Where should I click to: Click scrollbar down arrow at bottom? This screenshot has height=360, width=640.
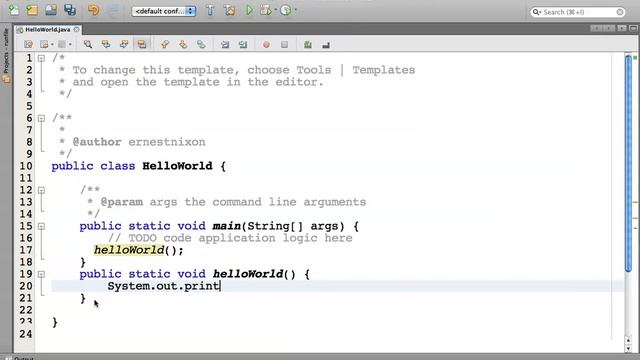[628, 349]
